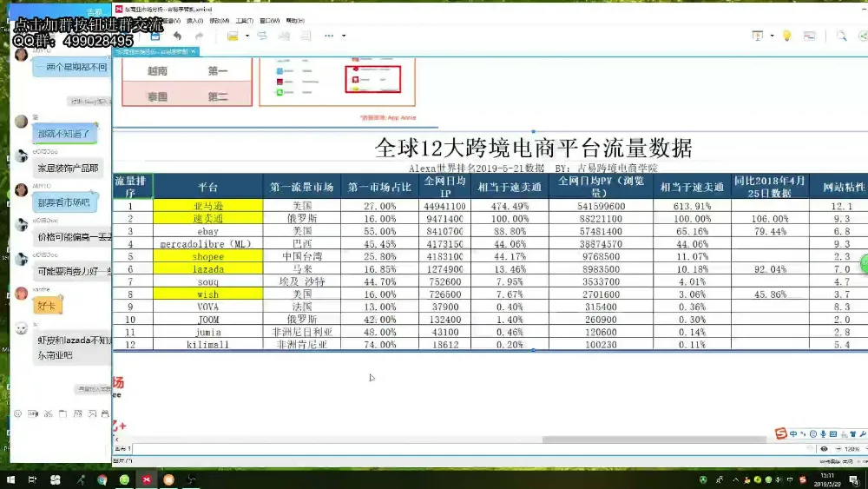Open the notification center icon
Viewport: 868px width, 489px height.
click(x=854, y=479)
